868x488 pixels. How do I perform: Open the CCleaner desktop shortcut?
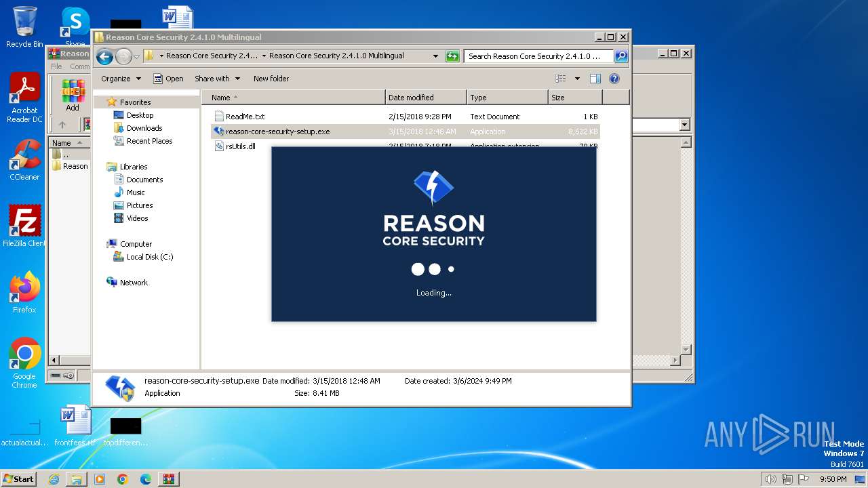(x=24, y=160)
